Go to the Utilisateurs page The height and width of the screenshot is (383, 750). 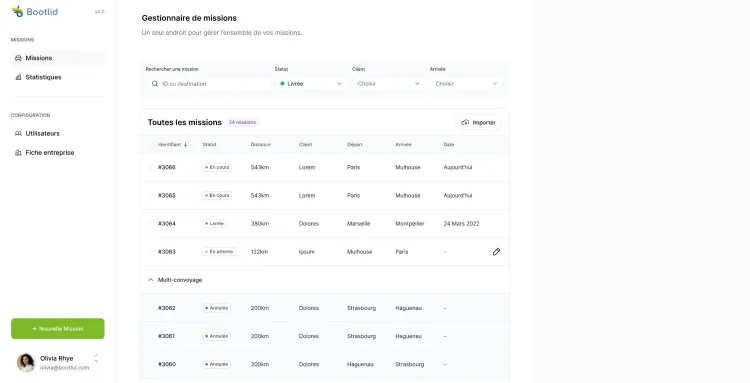tap(57, 133)
